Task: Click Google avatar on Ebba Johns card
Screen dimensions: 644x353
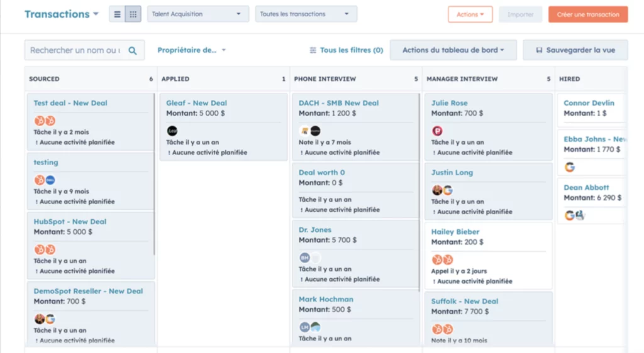Action: 570,167
